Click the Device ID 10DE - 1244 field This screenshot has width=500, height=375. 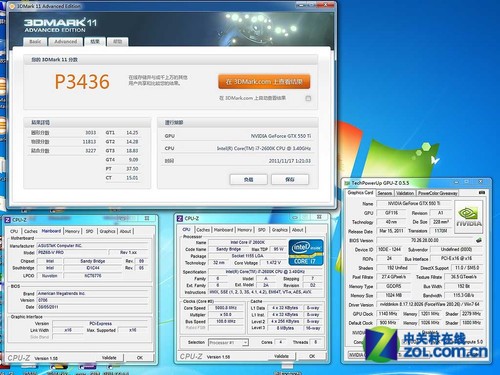pos(389,249)
